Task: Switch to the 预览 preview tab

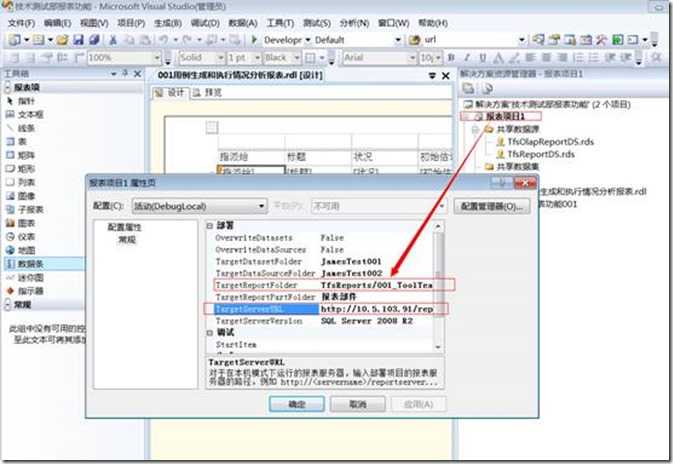Action: tap(207, 93)
